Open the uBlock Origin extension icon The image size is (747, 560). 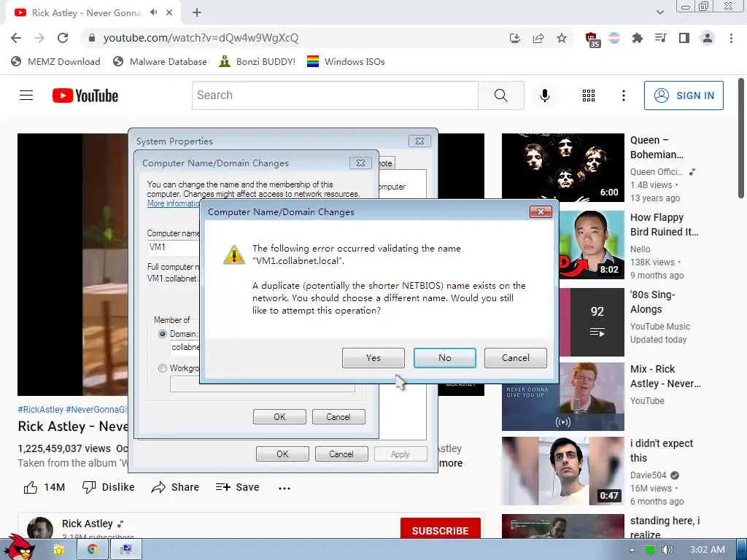click(x=592, y=39)
